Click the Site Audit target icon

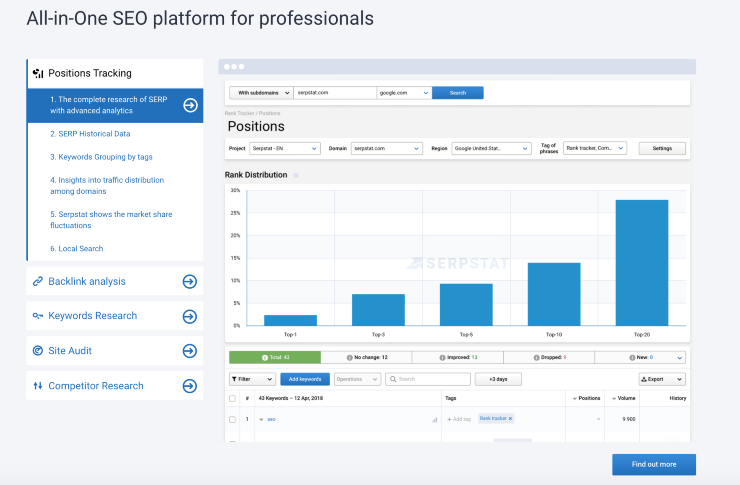click(38, 351)
